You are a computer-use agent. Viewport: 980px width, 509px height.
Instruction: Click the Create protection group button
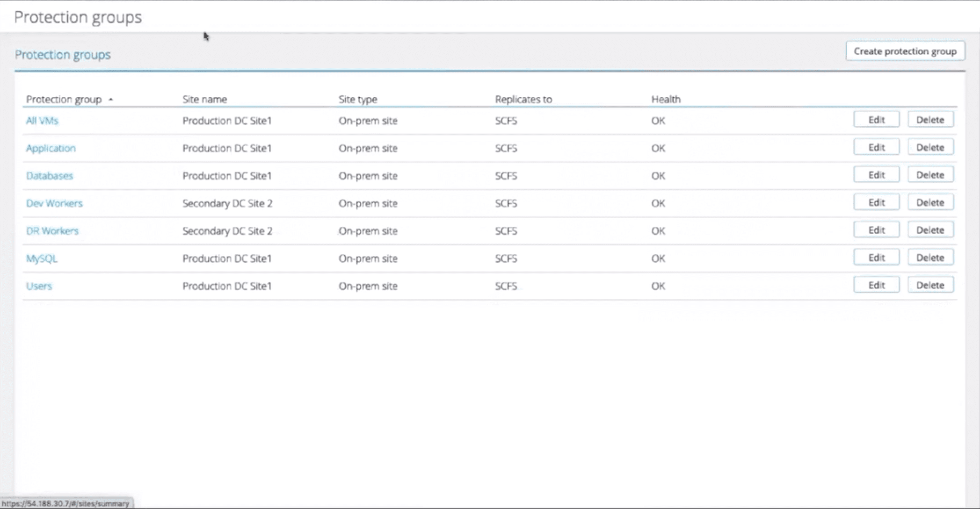(x=905, y=51)
